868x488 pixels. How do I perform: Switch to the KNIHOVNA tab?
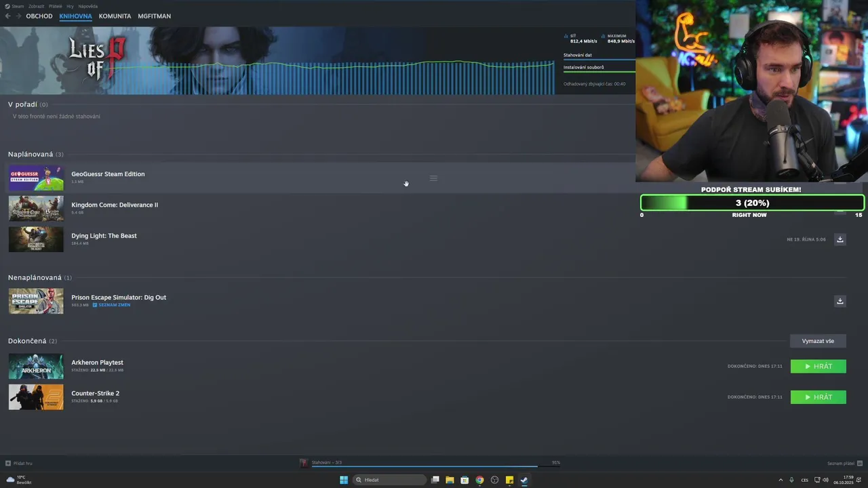tap(75, 16)
